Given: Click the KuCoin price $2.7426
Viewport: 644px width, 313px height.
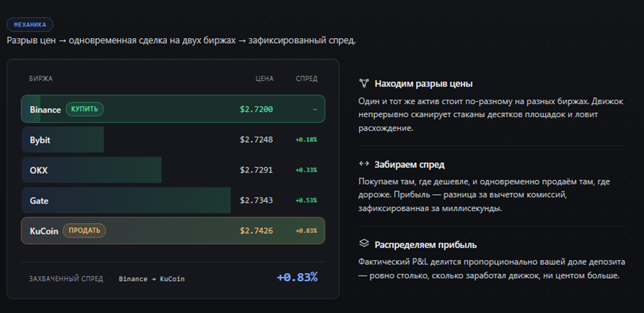Looking at the screenshot, I should click(256, 231).
